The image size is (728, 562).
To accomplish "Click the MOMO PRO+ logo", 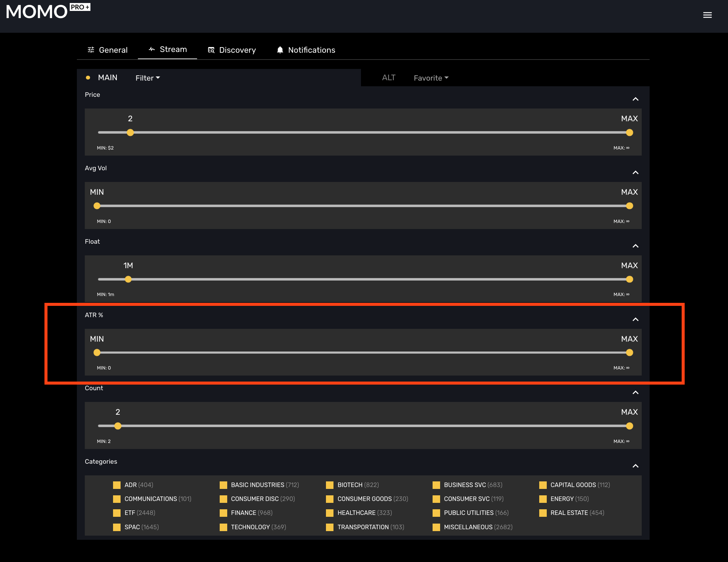I will click(x=48, y=12).
